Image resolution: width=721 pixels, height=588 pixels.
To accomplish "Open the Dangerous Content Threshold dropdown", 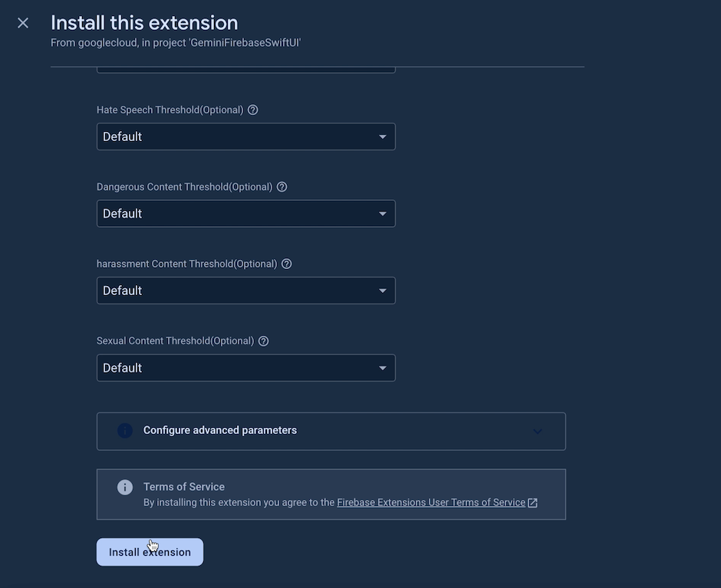I will click(245, 214).
